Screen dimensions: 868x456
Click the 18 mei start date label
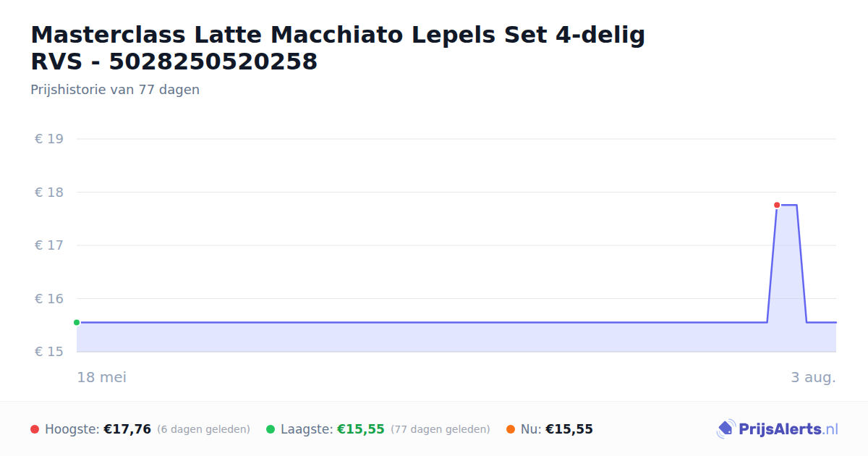102,377
